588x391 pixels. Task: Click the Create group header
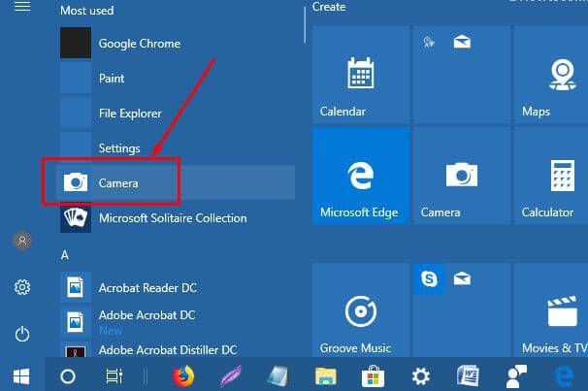[329, 7]
